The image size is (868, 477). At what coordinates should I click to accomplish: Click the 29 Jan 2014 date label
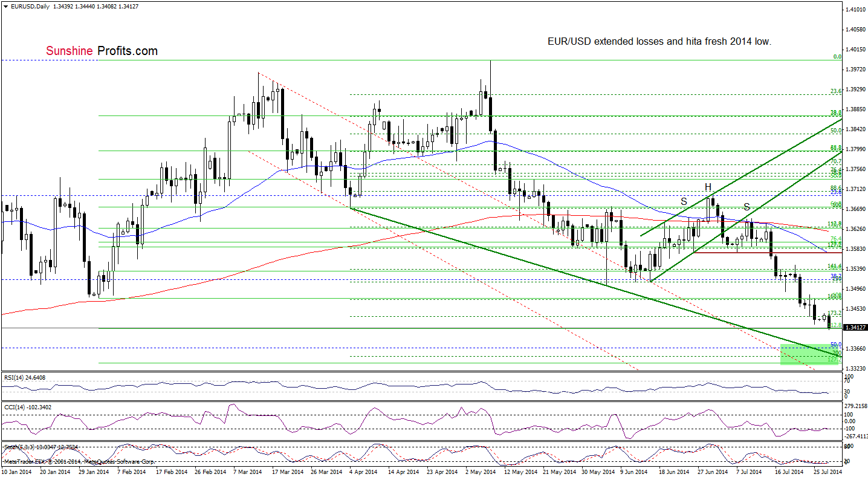click(x=92, y=472)
